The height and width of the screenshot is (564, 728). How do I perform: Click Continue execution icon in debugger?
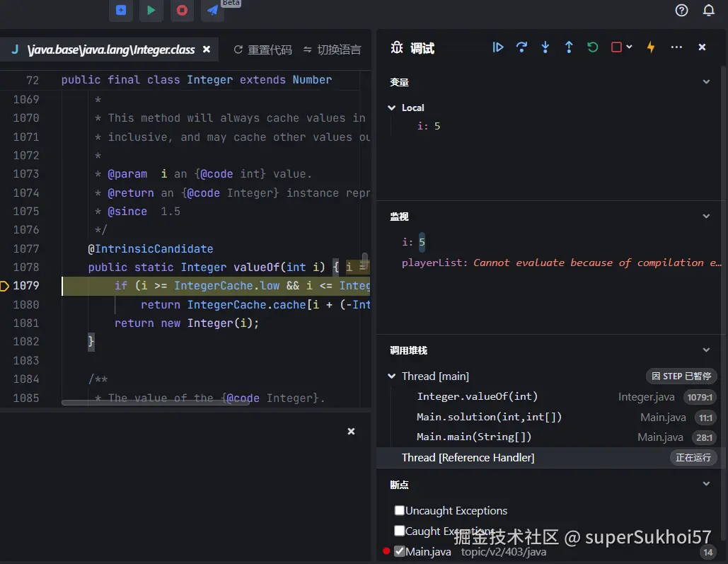pyautogui.click(x=498, y=47)
